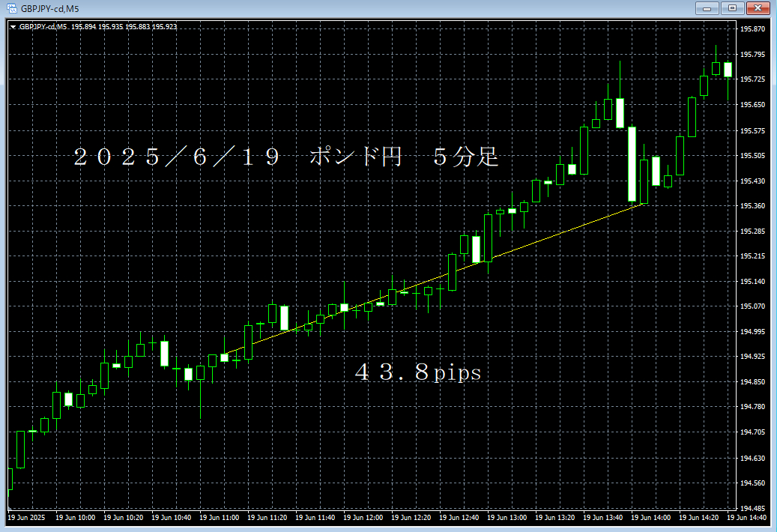Click the 194.630 price scale label

[x=752, y=459]
